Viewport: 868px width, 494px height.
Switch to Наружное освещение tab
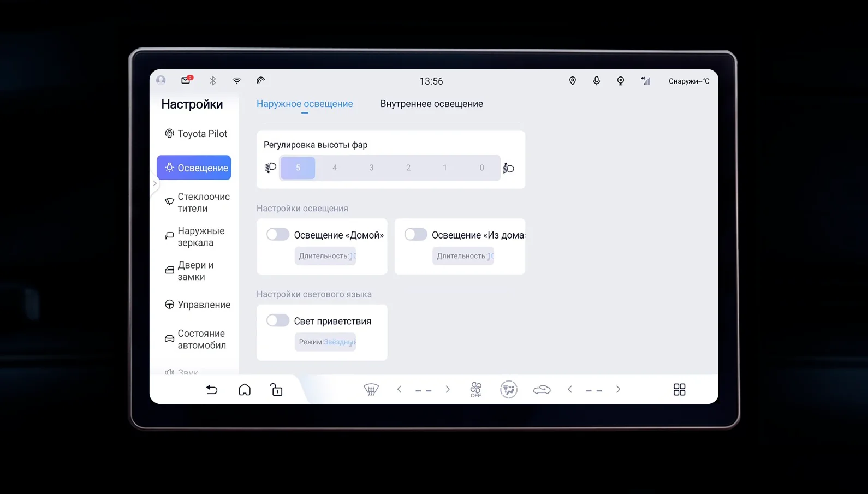[x=305, y=104]
